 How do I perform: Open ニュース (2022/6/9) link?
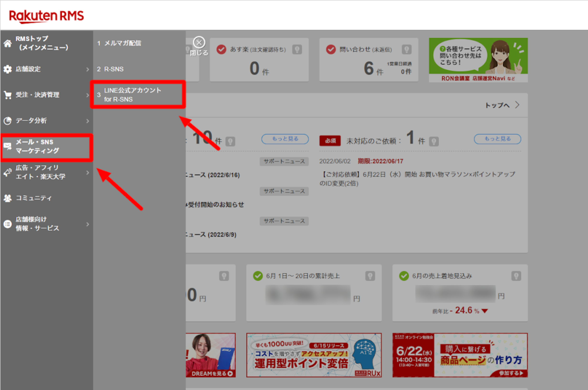pos(211,235)
